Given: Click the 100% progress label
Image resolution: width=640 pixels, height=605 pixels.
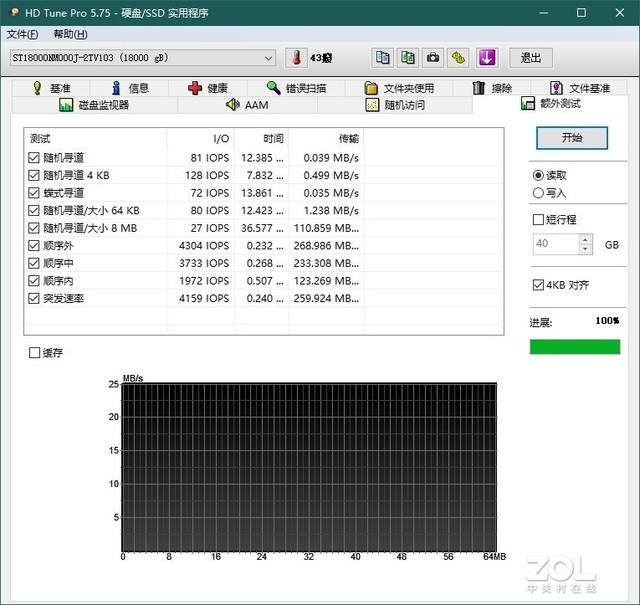Looking at the screenshot, I should [607, 320].
